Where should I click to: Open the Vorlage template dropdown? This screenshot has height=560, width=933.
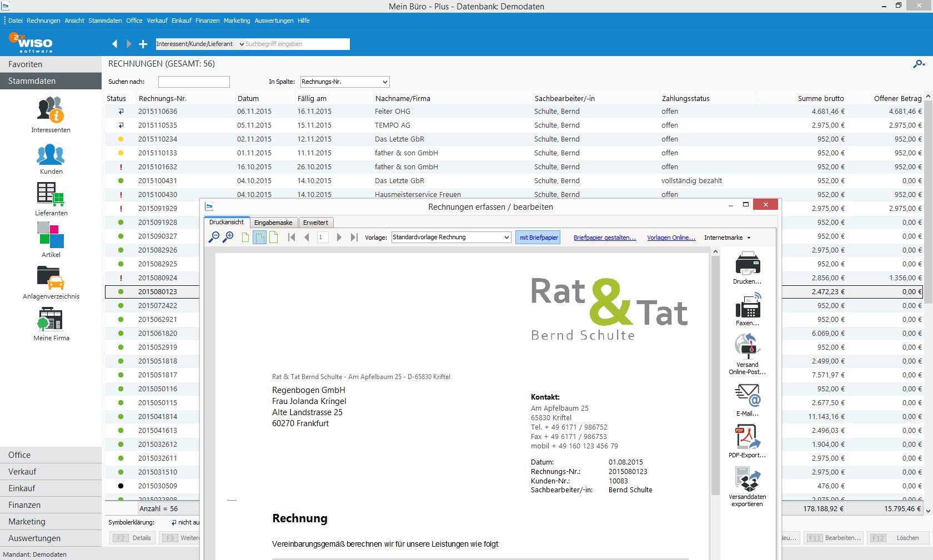506,238
